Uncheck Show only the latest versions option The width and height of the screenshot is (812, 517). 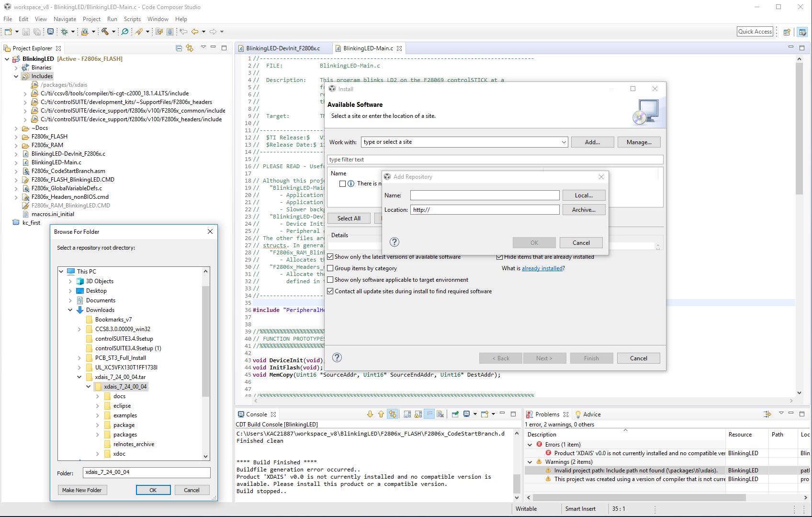point(330,257)
